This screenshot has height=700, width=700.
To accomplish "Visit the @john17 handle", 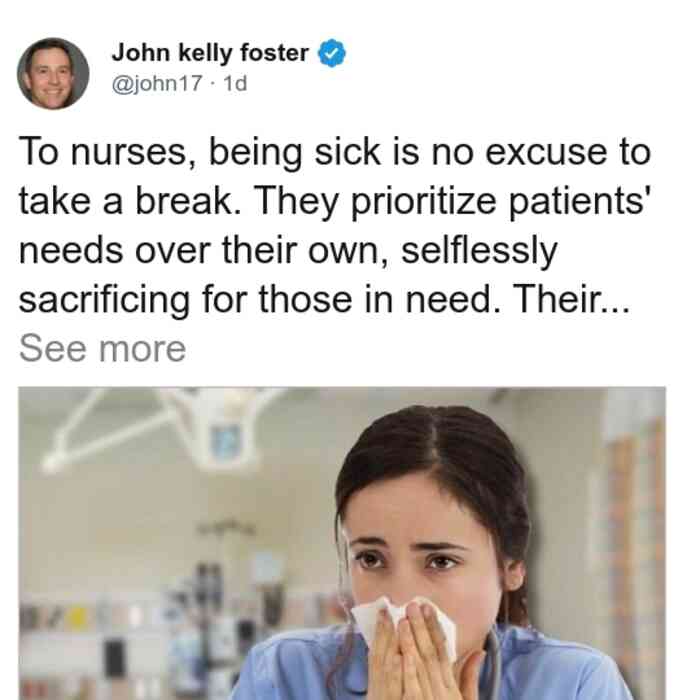I will [157, 83].
